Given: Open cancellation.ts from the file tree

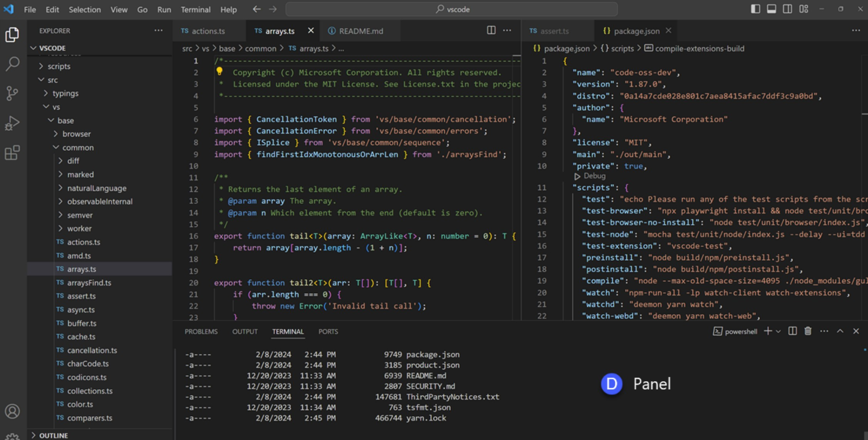Looking at the screenshot, I should tap(99, 350).
